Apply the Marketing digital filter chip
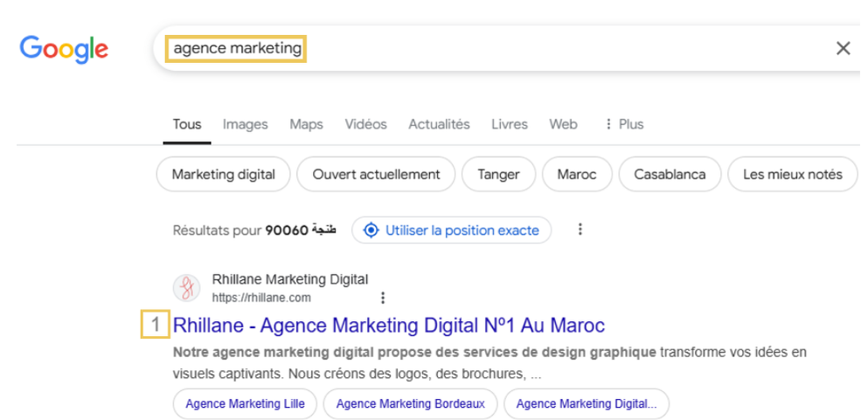The image size is (868, 420). tap(223, 174)
